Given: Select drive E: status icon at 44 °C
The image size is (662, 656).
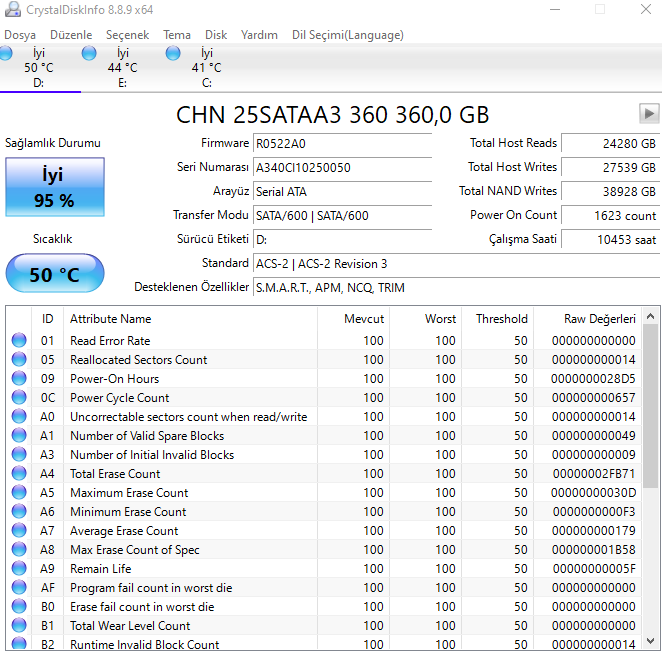Looking at the screenshot, I should coord(89,53).
